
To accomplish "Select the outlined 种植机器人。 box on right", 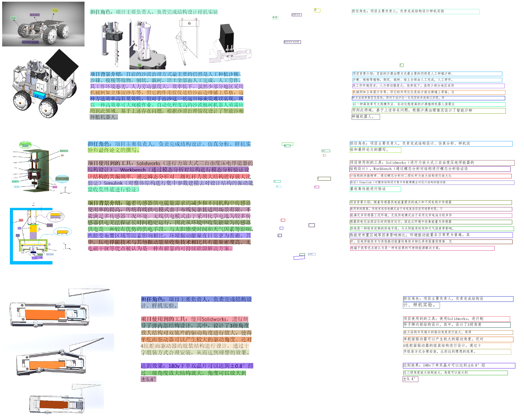I will [x=366, y=117].
